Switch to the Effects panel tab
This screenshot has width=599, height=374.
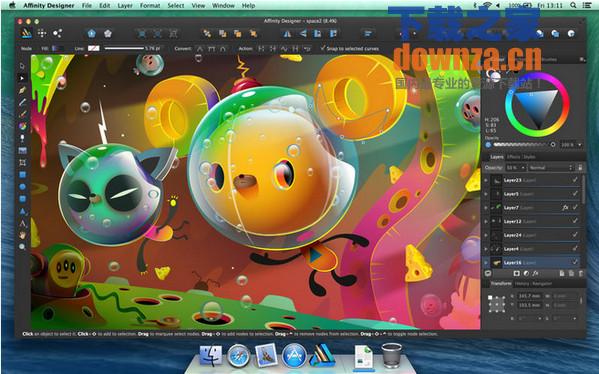pos(513,157)
